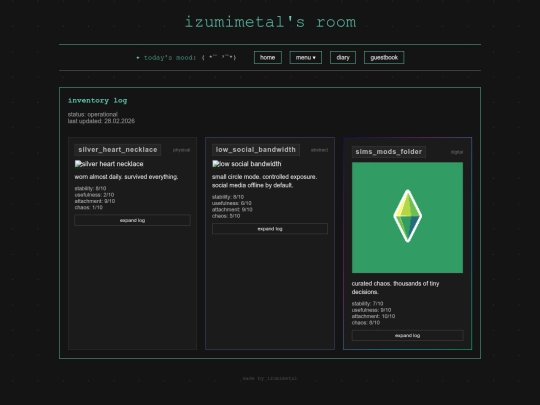Click "curated chaos" description text
The width and height of the screenshot is (540, 405).
(x=395, y=288)
